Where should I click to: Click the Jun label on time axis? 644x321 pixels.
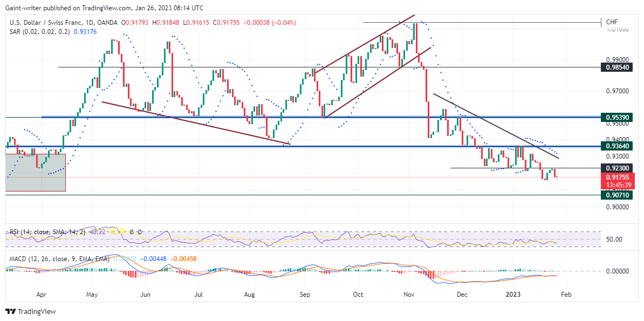pyautogui.click(x=145, y=295)
